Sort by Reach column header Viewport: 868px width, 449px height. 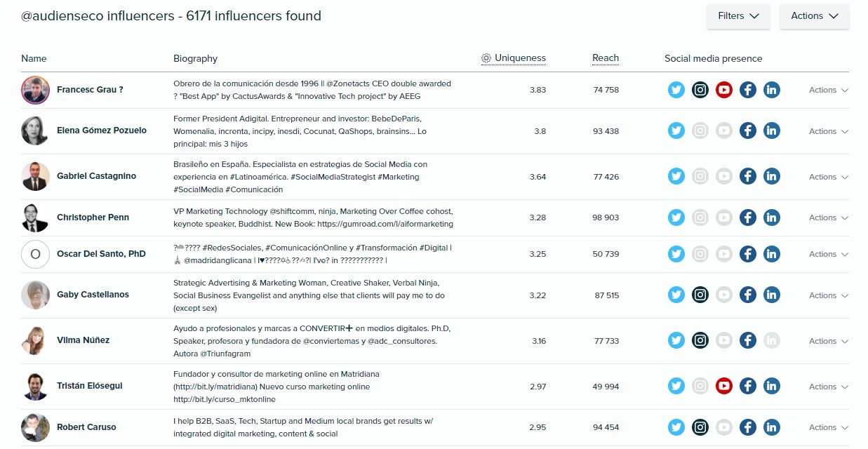606,58
